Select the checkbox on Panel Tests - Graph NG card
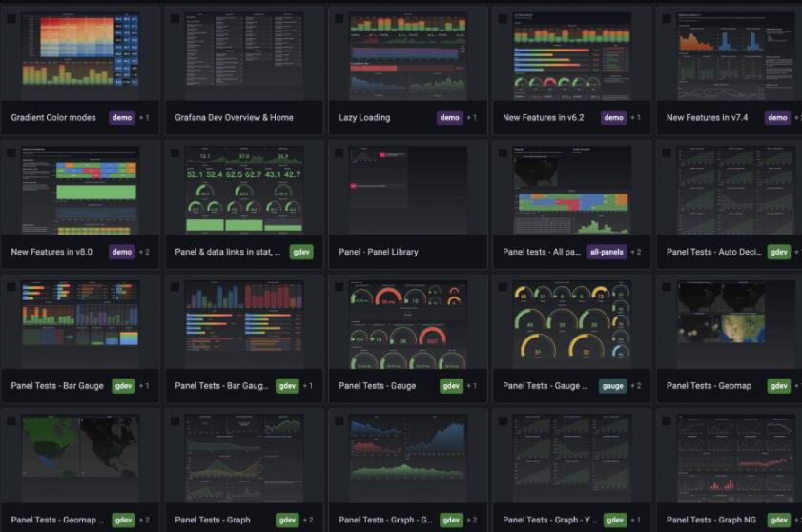Image resolution: width=802 pixels, height=532 pixels. click(667, 421)
